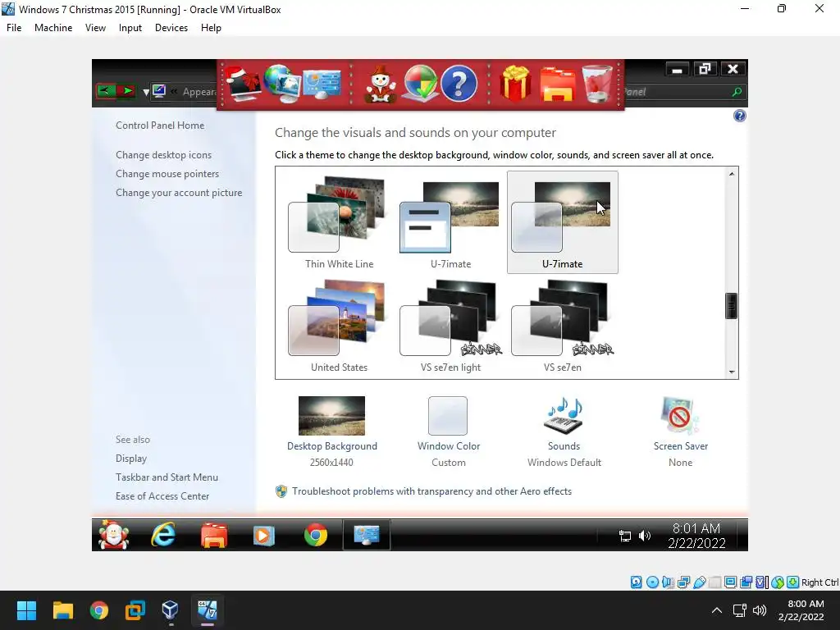Open the Christmas recycle bin dock icon

click(597, 84)
